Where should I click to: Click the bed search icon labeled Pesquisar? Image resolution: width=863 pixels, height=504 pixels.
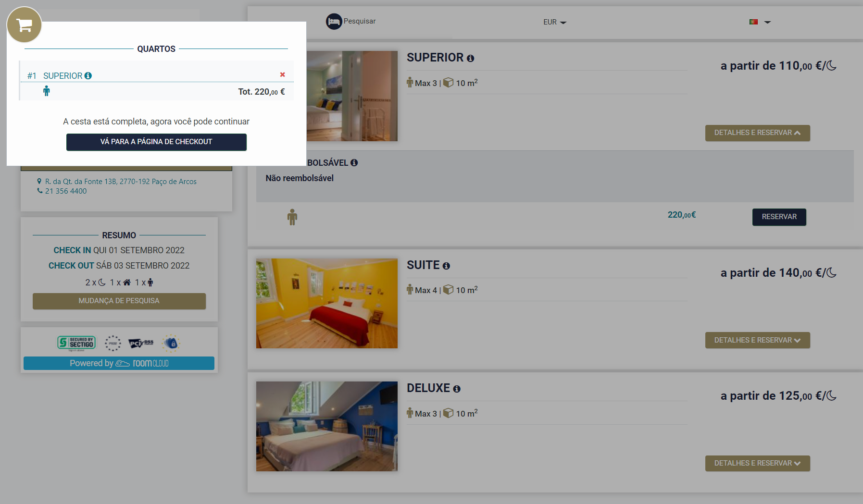click(x=334, y=22)
